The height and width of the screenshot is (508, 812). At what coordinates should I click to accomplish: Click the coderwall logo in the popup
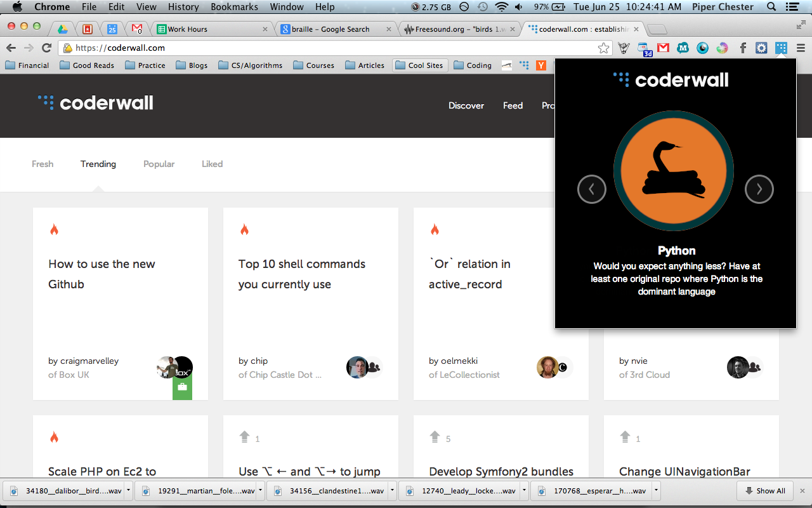671,79
